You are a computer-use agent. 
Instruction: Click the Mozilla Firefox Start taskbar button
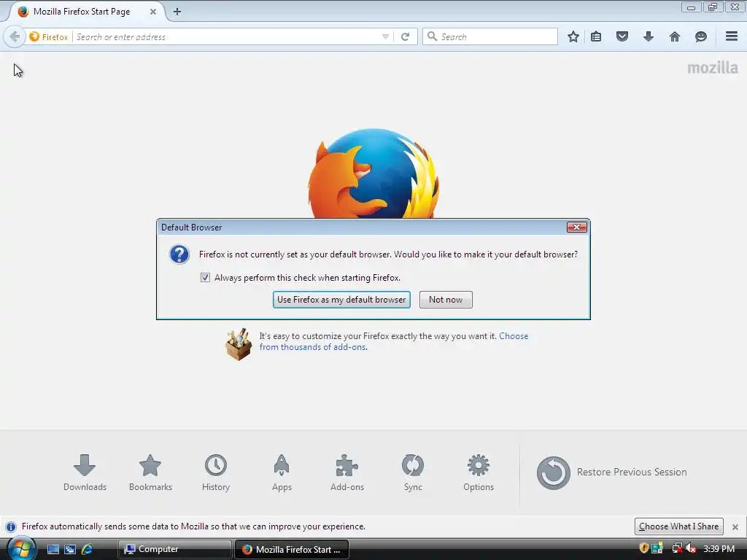click(x=292, y=549)
